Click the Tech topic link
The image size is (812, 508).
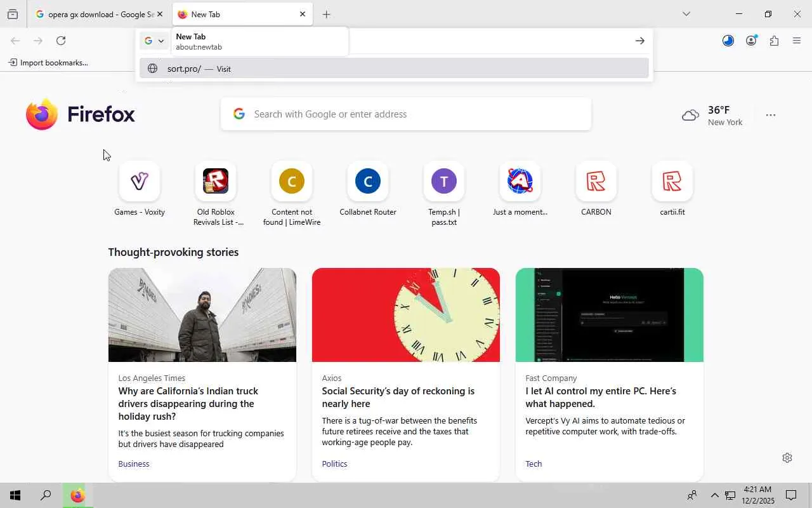pos(534,464)
